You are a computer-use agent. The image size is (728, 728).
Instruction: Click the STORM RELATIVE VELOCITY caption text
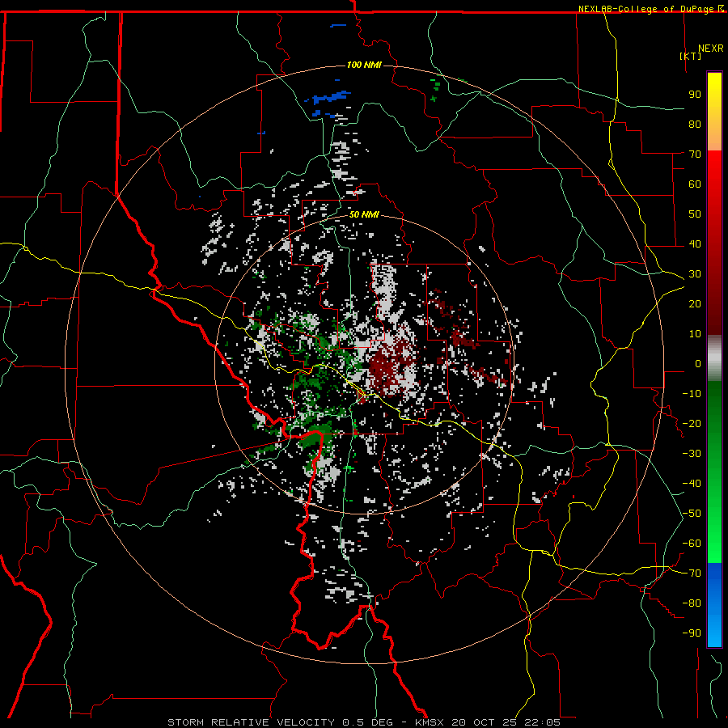251,722
